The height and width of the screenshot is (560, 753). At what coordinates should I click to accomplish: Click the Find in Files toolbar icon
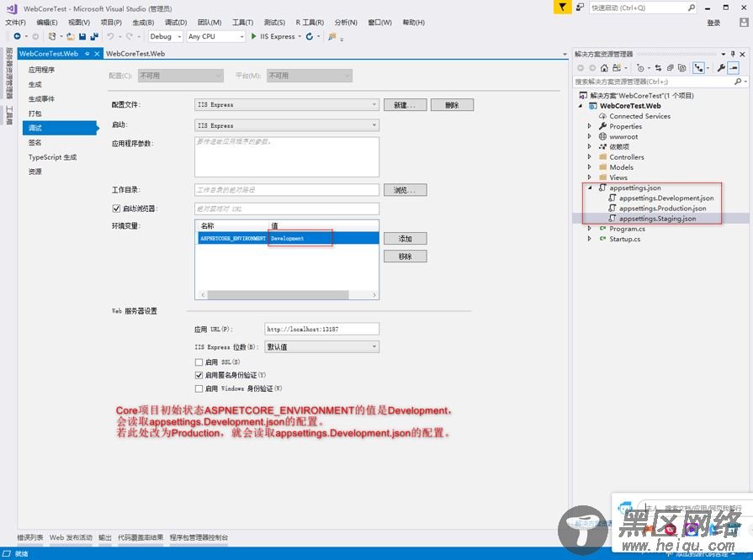[x=331, y=36]
